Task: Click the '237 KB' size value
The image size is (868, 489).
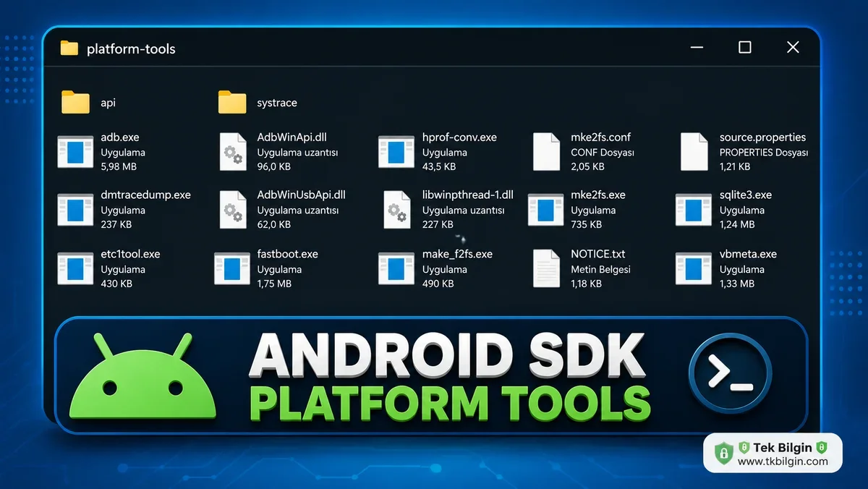Action: coord(116,224)
